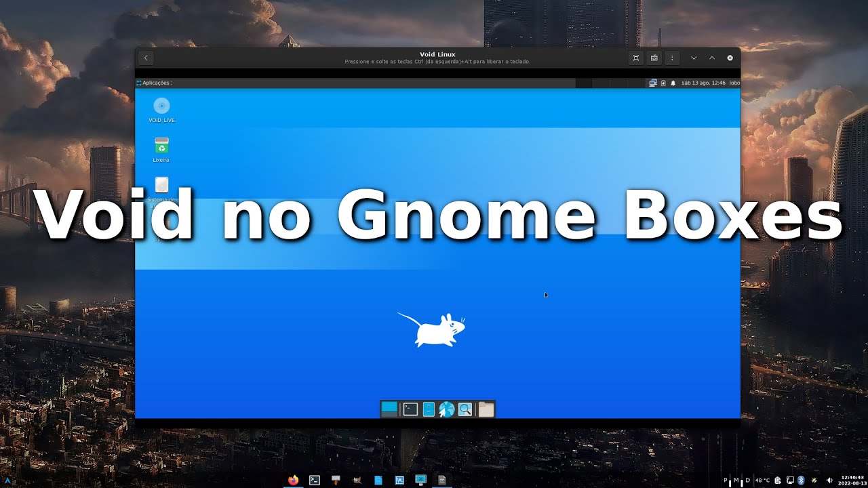Click the guest power manager battery icon
The image size is (868, 488).
tap(663, 83)
